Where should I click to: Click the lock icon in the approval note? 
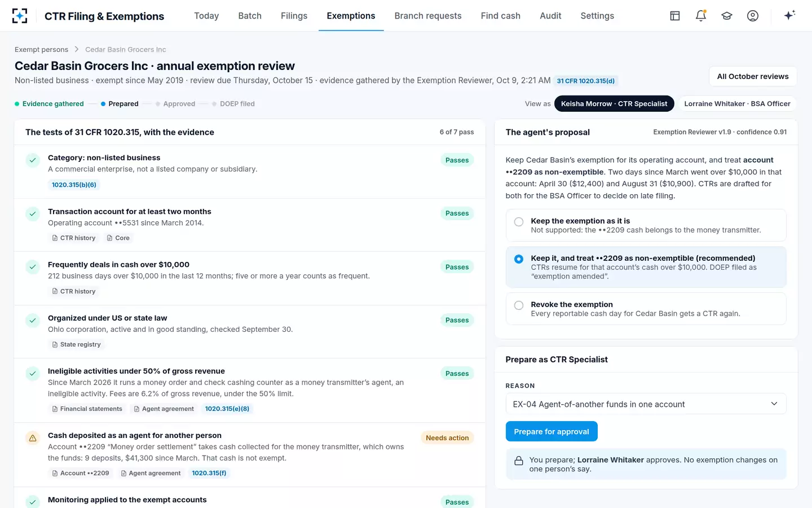pyautogui.click(x=519, y=461)
